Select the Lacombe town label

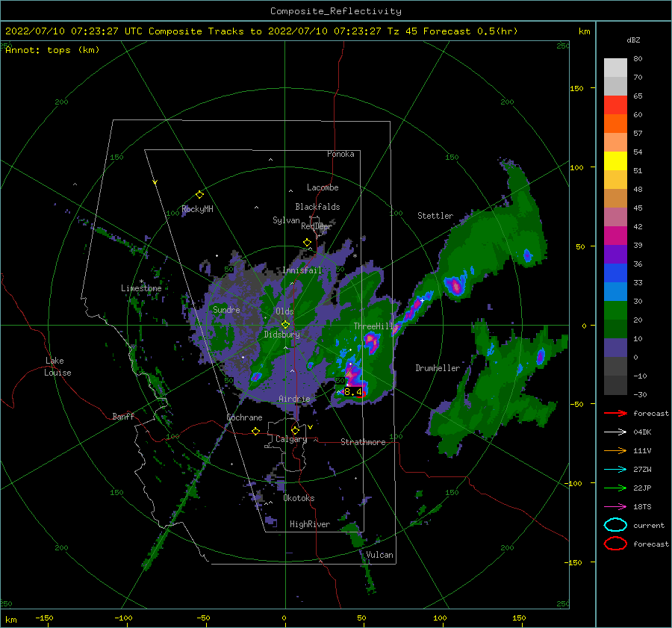(323, 187)
